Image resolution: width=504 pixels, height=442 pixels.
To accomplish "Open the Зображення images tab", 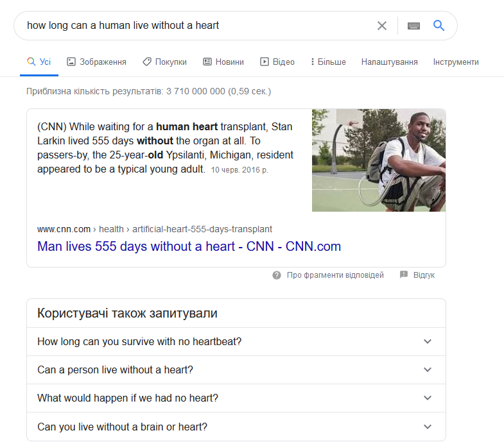I will (97, 62).
